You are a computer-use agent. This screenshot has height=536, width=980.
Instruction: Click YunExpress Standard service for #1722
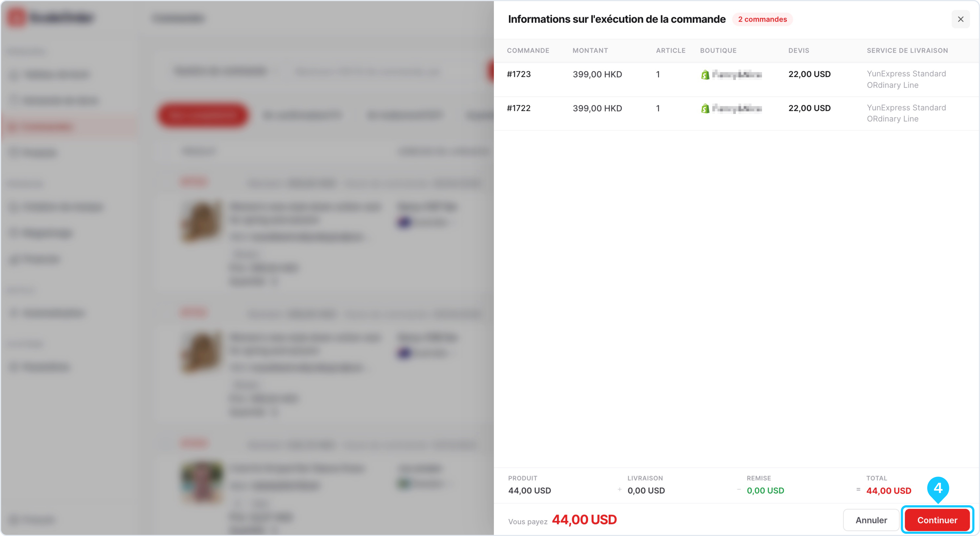click(906, 113)
